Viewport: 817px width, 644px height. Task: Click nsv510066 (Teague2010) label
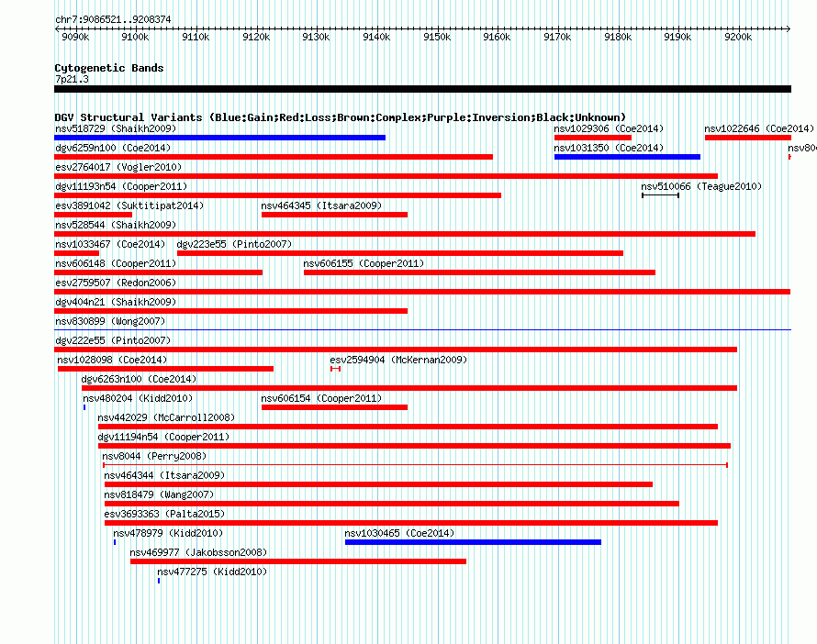tap(701, 186)
